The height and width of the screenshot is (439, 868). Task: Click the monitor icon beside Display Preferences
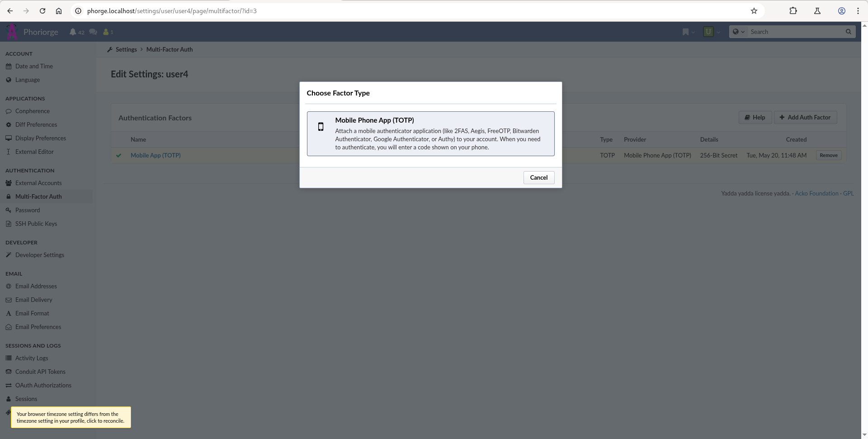click(9, 138)
